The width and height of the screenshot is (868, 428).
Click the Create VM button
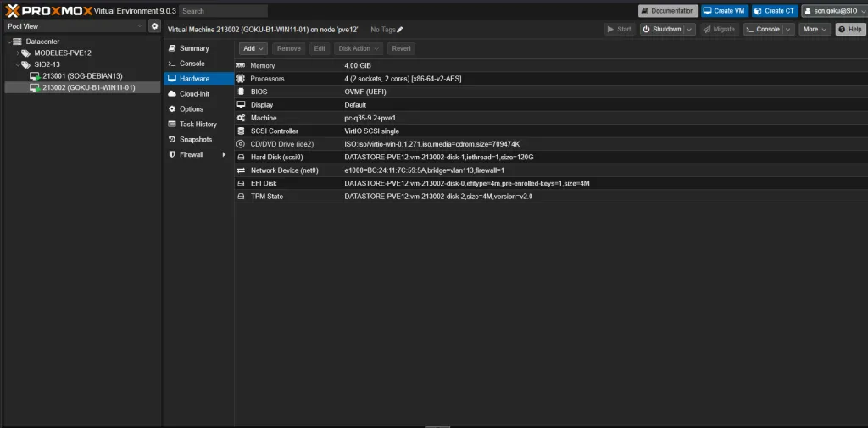point(724,11)
